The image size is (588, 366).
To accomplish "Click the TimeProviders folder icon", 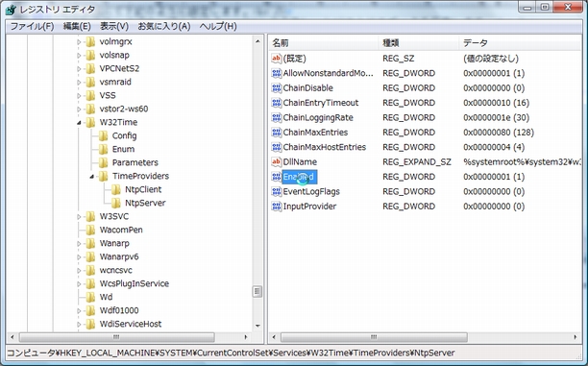I will (x=103, y=176).
